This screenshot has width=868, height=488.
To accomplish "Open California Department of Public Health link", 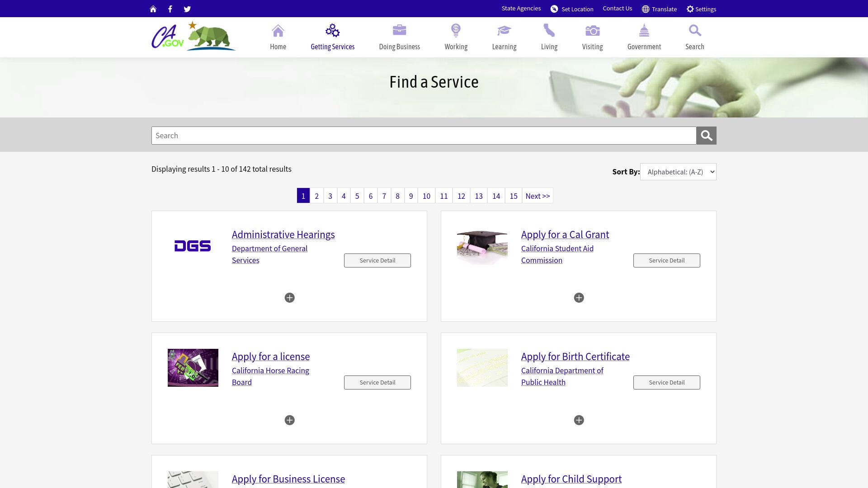I will click(x=562, y=376).
